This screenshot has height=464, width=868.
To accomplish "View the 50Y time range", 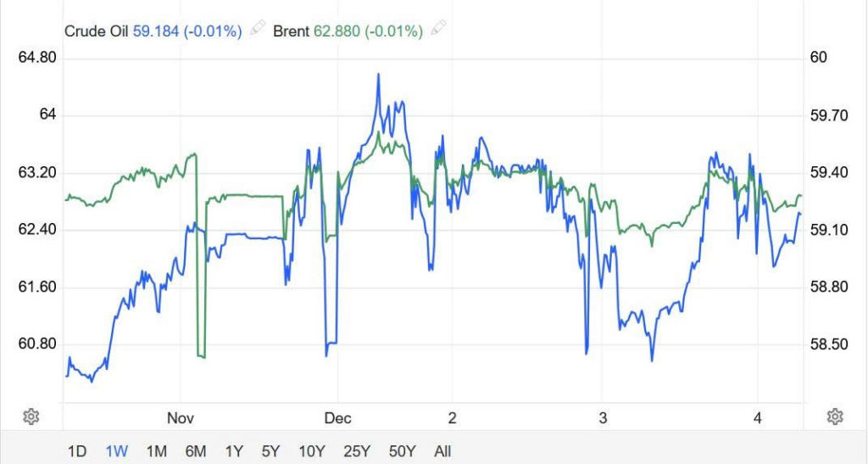I will 402,450.
